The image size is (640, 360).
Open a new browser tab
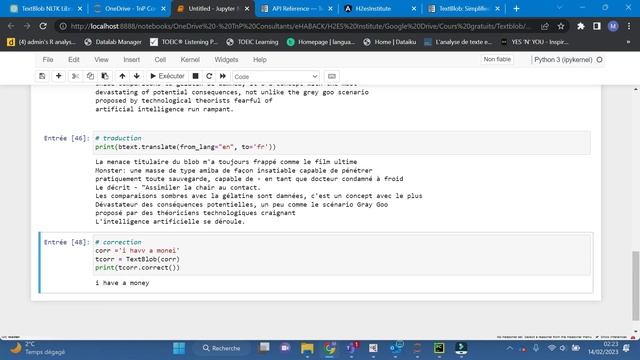[516, 9]
